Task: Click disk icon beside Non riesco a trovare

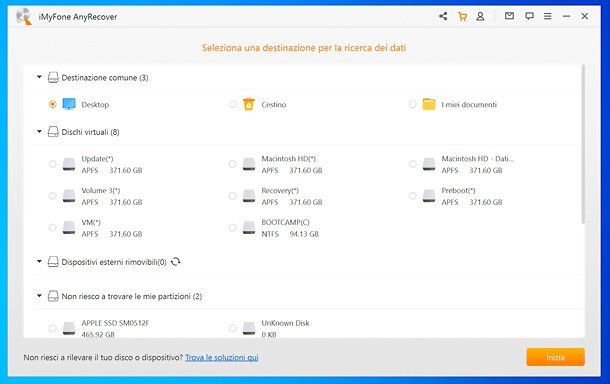Action: (53, 296)
